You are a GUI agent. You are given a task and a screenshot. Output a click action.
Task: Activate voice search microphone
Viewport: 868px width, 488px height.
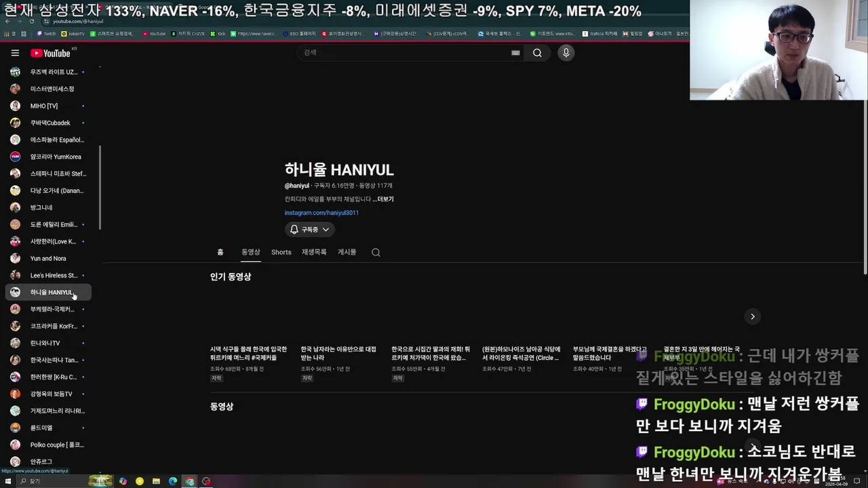click(566, 53)
